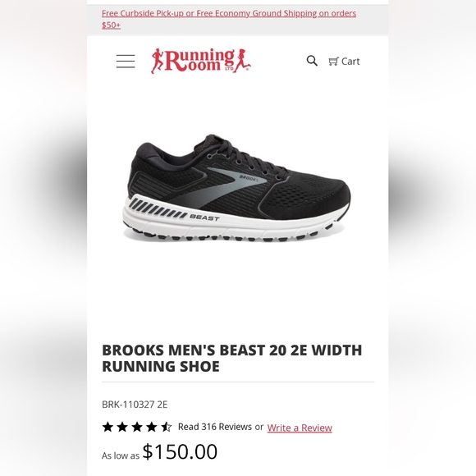Click the product title heading
476x476 pixels.
click(232, 358)
